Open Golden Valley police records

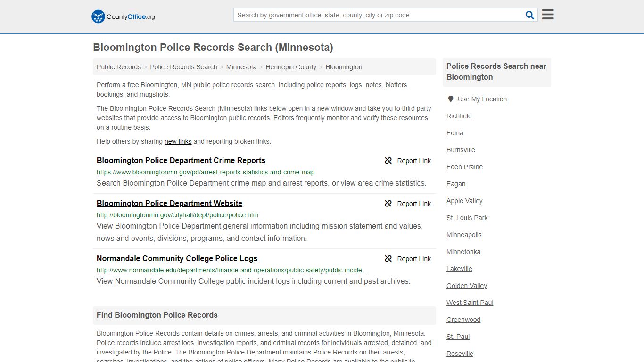(467, 286)
